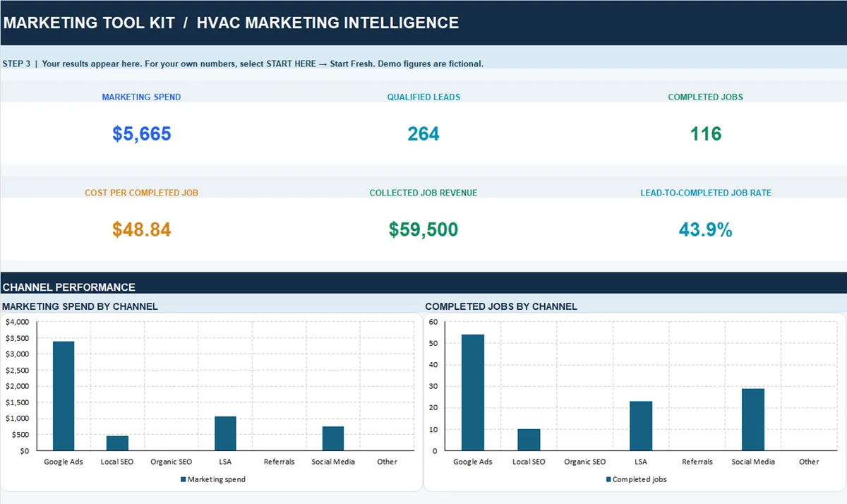847x504 pixels.
Task: Click the Referrals axis label in jobs chart
Action: click(x=697, y=462)
